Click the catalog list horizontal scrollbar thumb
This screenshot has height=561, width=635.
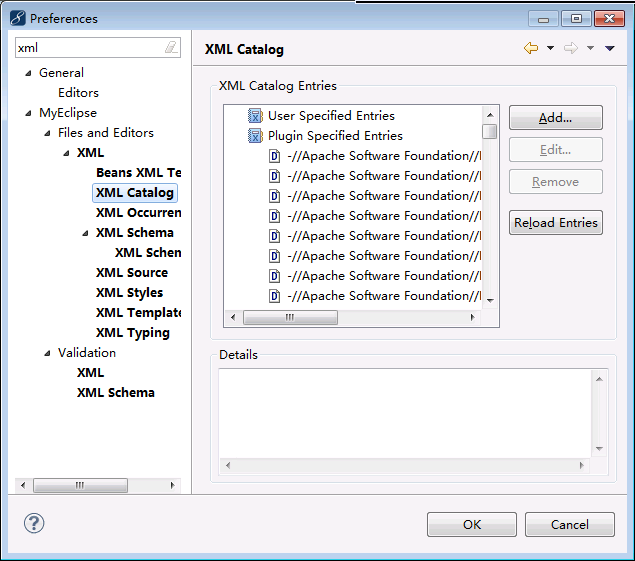(x=290, y=317)
